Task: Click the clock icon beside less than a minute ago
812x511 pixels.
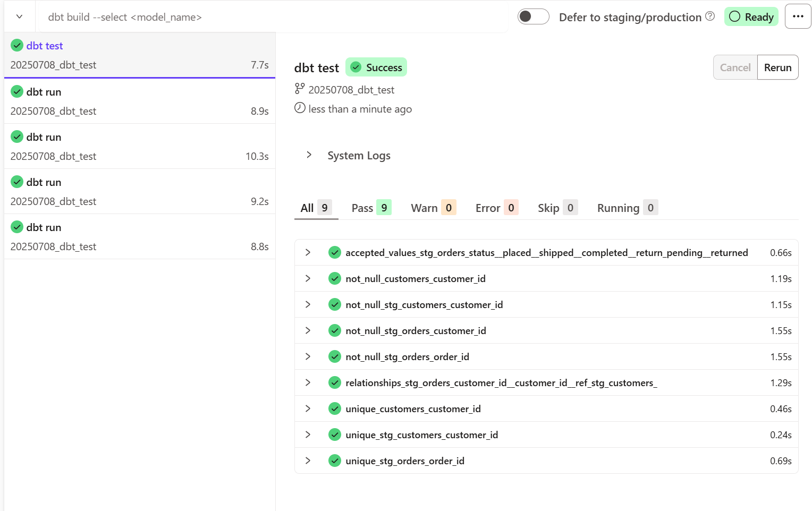Action: 300,108
